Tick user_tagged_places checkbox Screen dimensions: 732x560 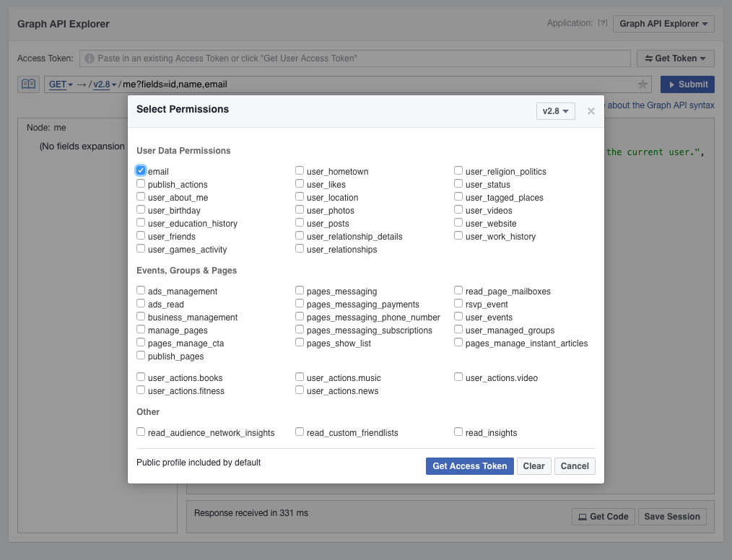pyautogui.click(x=458, y=196)
